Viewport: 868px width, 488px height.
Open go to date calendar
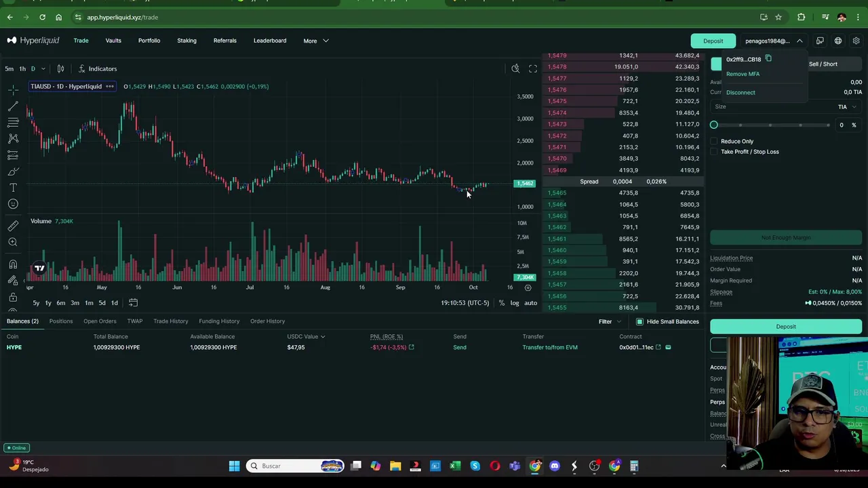(133, 303)
